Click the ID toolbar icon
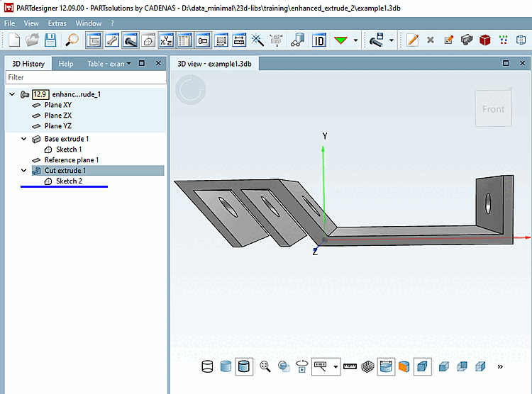Screen dimensions: 532x394 coord(319,40)
